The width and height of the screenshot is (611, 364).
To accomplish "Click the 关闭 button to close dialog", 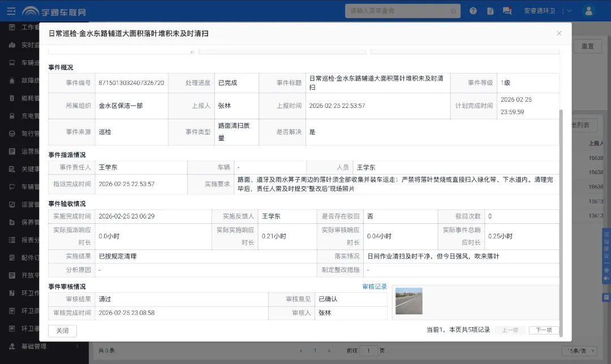I will tap(62, 331).
